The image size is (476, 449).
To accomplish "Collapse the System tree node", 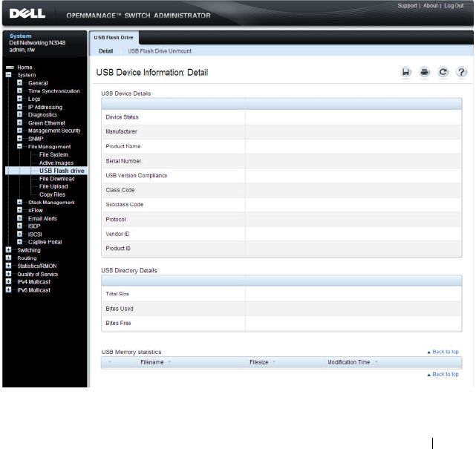I will click(8, 75).
